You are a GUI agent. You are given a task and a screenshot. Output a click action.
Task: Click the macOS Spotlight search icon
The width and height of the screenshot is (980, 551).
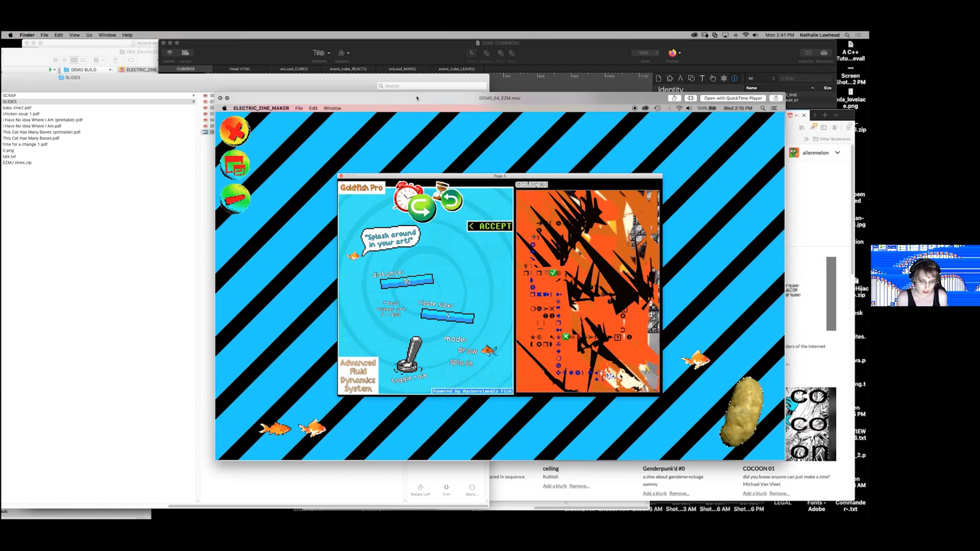[847, 35]
